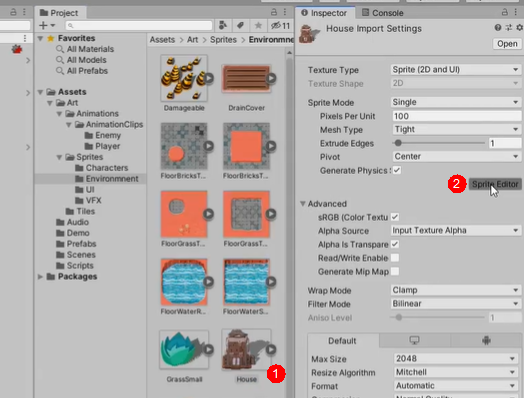The width and height of the screenshot is (524, 398).
Task: Select the standalone PC platform tab icon
Action: (x=414, y=341)
